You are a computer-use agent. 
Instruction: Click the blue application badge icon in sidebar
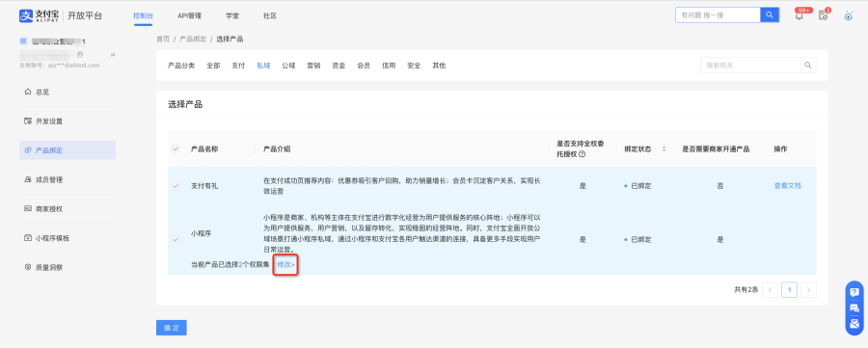click(x=23, y=40)
